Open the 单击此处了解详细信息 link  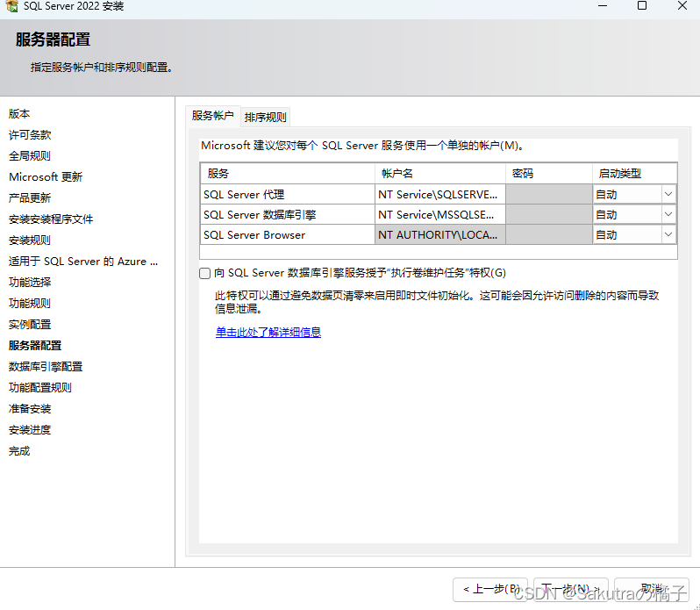pos(268,332)
